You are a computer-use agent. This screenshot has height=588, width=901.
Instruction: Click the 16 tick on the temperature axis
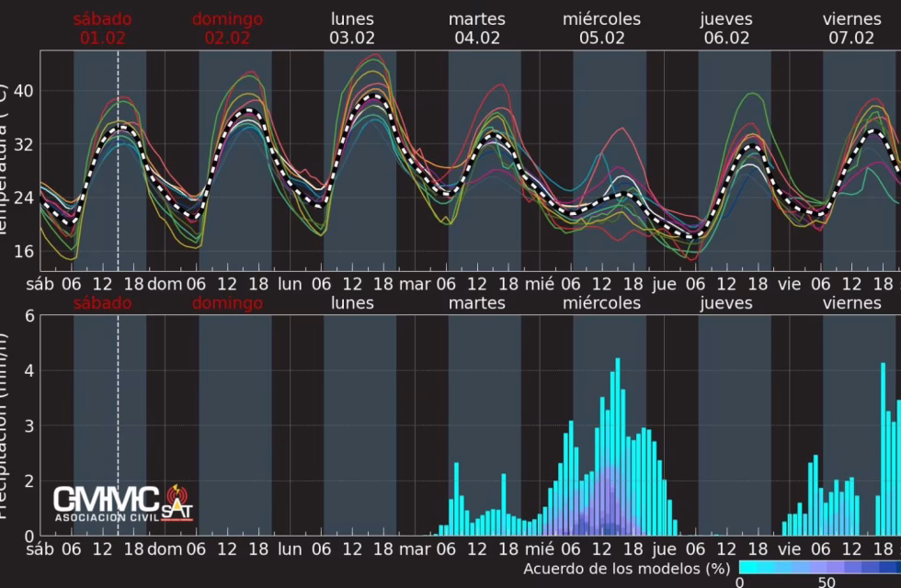(x=23, y=252)
